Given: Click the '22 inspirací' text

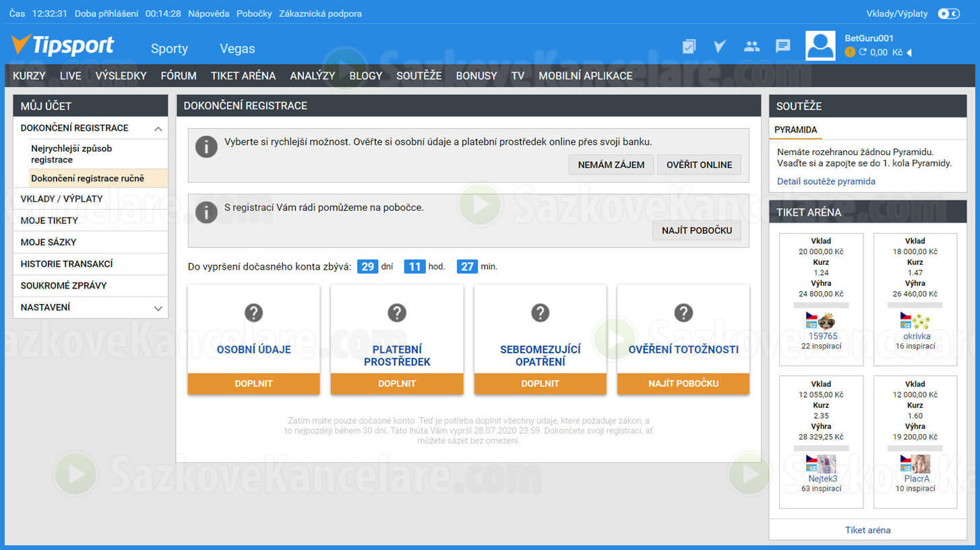Looking at the screenshot, I should (821, 346).
